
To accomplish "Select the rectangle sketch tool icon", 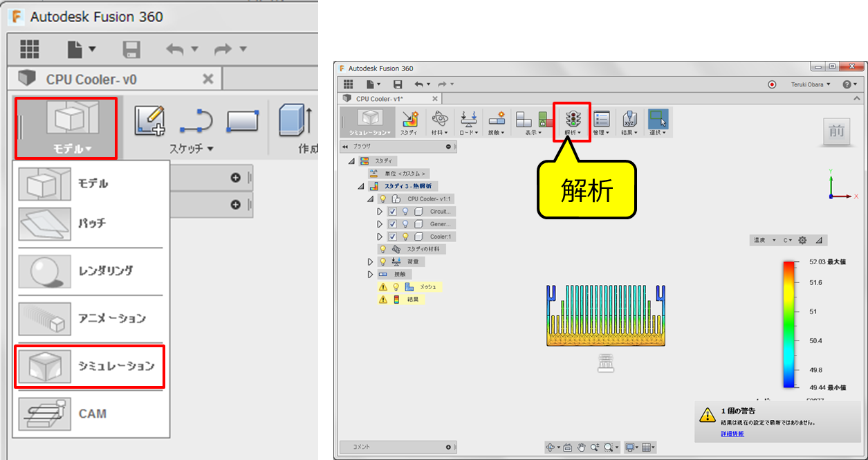I will [x=242, y=122].
